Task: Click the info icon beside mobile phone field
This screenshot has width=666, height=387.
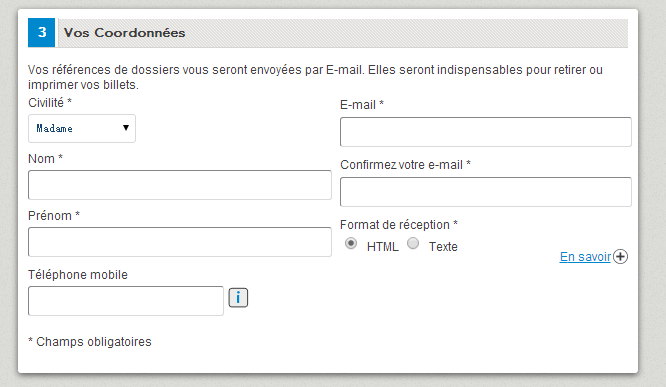Action: coord(238,297)
